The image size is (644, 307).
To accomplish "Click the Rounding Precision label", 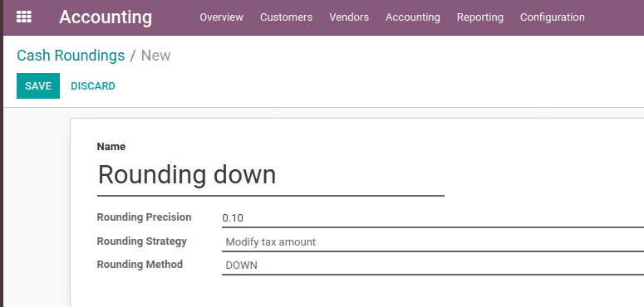I will point(144,217).
